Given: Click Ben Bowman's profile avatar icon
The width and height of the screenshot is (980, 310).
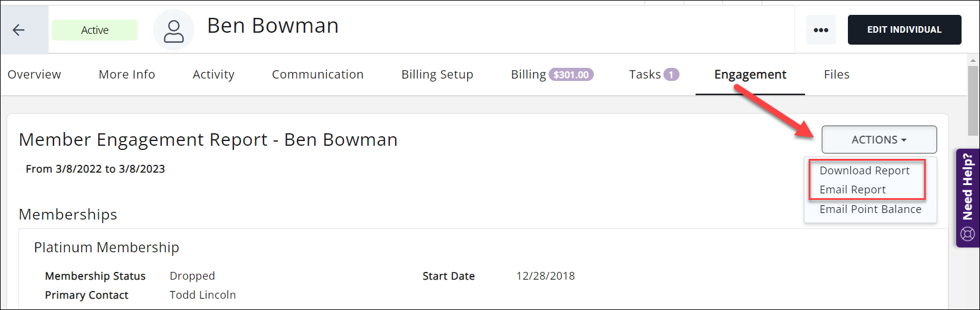Looking at the screenshot, I should pos(174,30).
